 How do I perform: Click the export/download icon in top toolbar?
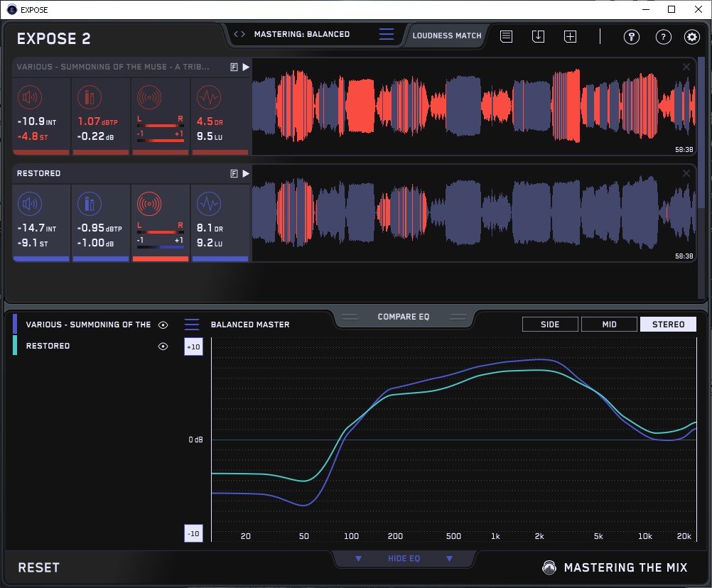point(538,36)
